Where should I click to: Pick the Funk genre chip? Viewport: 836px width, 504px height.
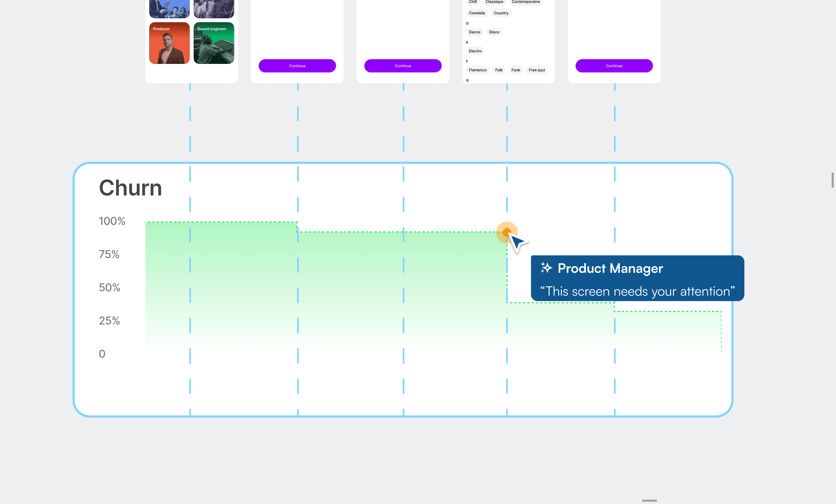click(515, 70)
